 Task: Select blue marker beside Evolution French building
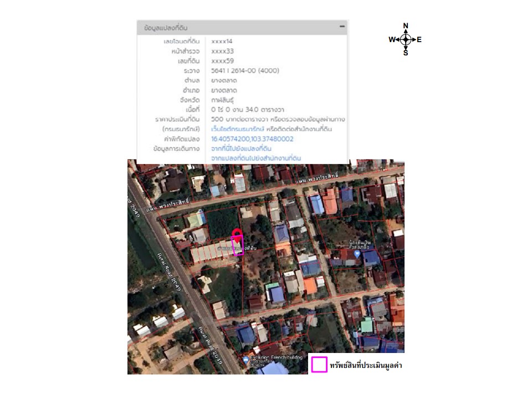245,360
